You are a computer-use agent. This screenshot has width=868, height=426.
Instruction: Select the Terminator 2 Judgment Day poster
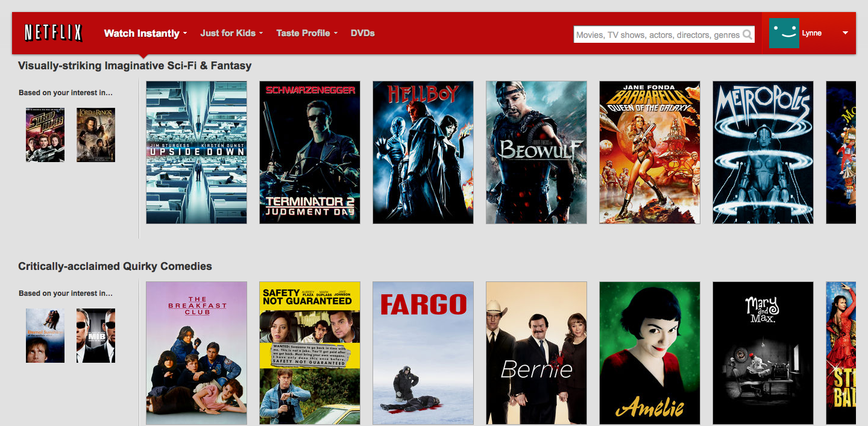click(310, 152)
